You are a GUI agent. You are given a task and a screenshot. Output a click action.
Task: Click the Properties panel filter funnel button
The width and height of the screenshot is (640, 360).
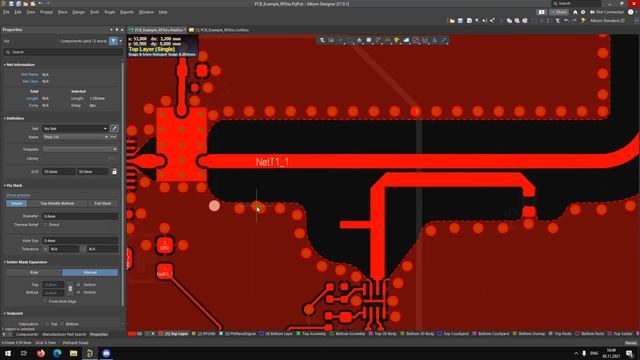113,41
